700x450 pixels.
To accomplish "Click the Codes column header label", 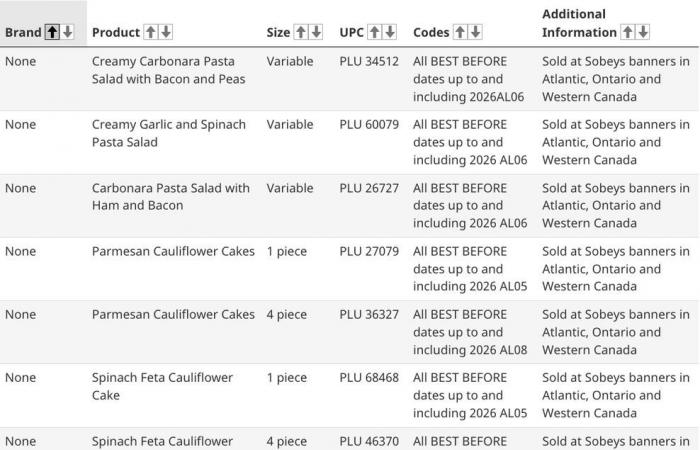I will click(431, 32).
